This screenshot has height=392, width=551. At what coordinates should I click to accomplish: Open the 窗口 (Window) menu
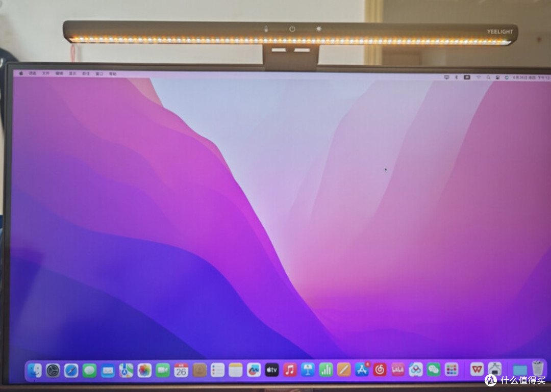point(99,74)
